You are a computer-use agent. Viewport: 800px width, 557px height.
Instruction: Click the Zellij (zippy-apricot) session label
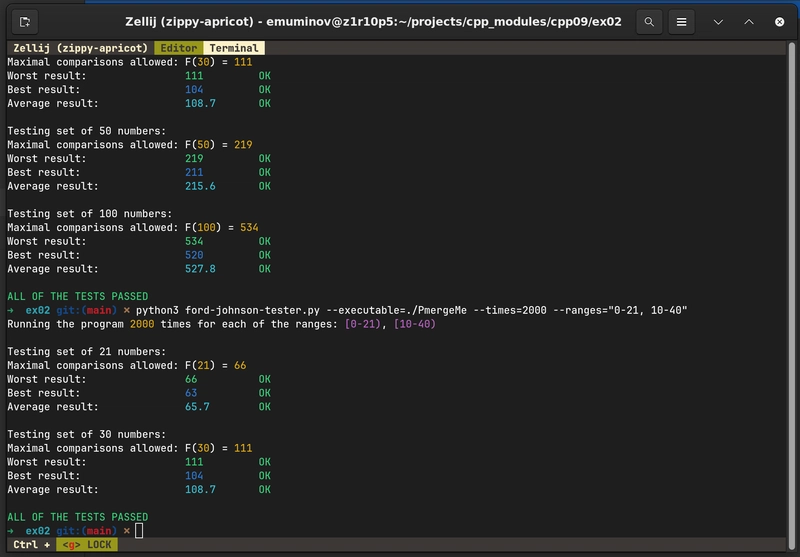coord(80,48)
